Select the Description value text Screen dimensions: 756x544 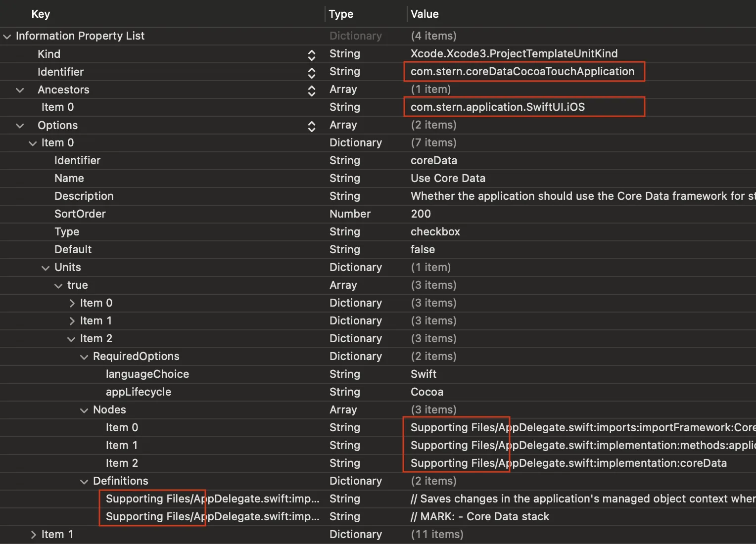[583, 196]
